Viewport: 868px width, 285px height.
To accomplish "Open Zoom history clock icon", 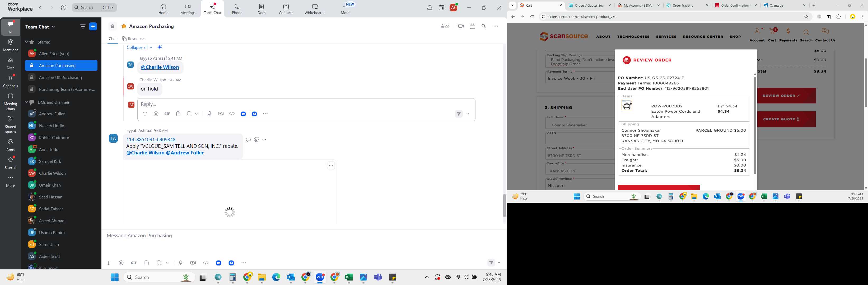I will [x=64, y=7].
